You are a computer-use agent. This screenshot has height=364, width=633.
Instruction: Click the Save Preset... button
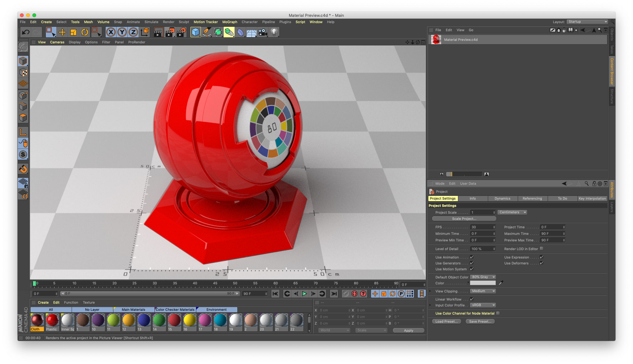click(480, 322)
